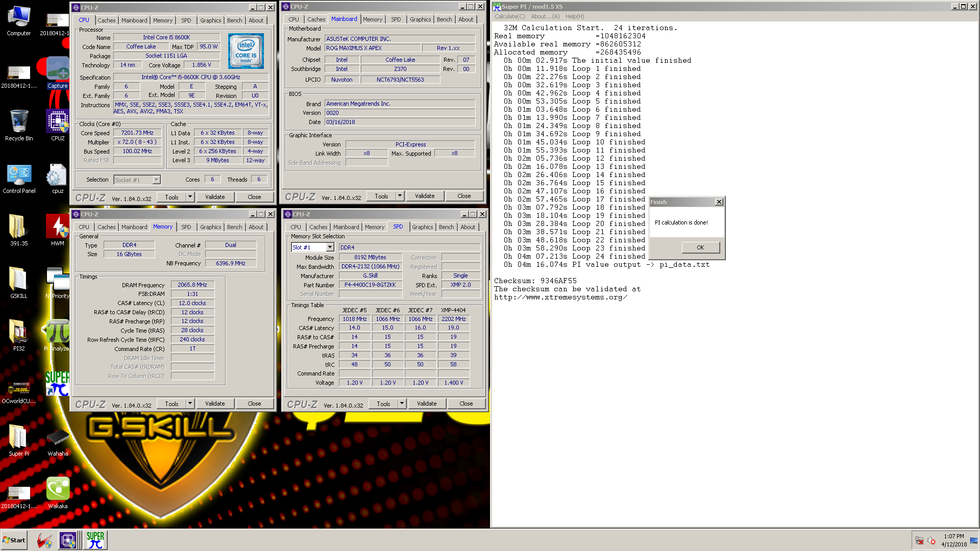Open the Capture desktop icon

pyautogui.click(x=58, y=73)
